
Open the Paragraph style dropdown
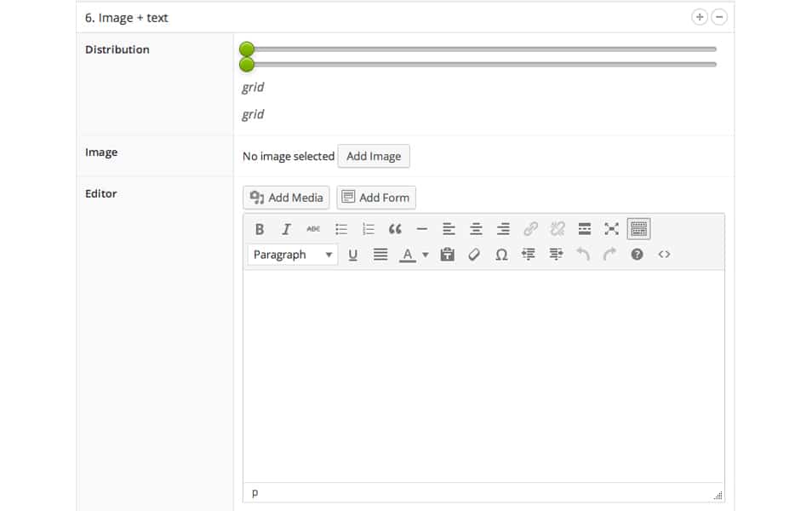292,254
